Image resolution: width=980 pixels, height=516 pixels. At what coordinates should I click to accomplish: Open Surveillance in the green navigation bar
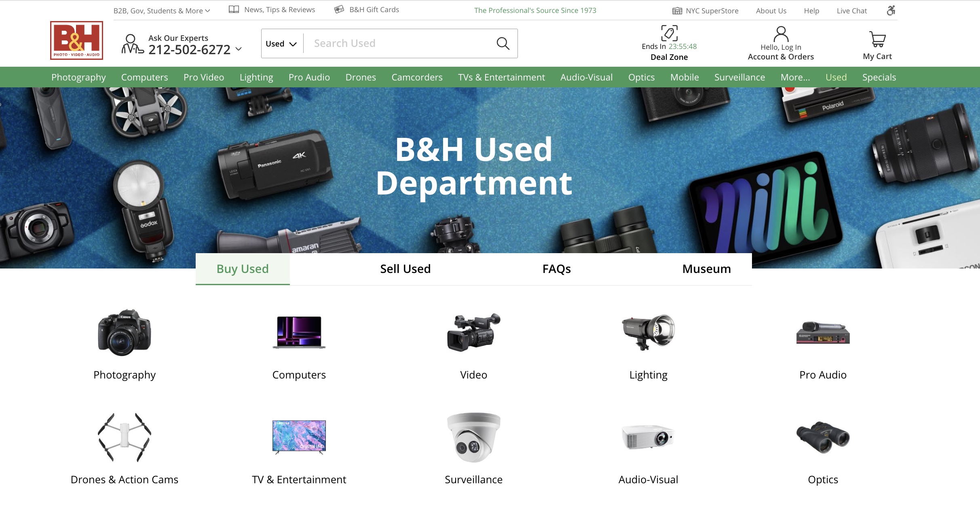(x=740, y=77)
